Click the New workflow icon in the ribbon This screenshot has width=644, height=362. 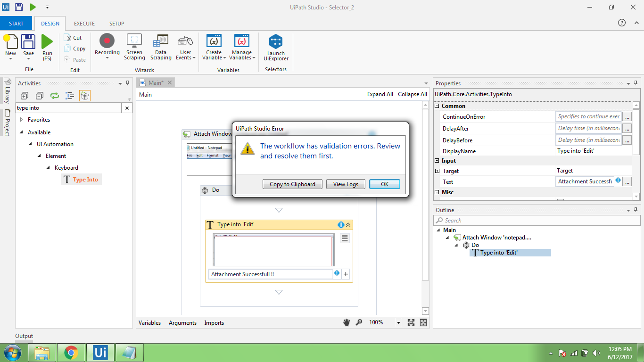(10, 41)
